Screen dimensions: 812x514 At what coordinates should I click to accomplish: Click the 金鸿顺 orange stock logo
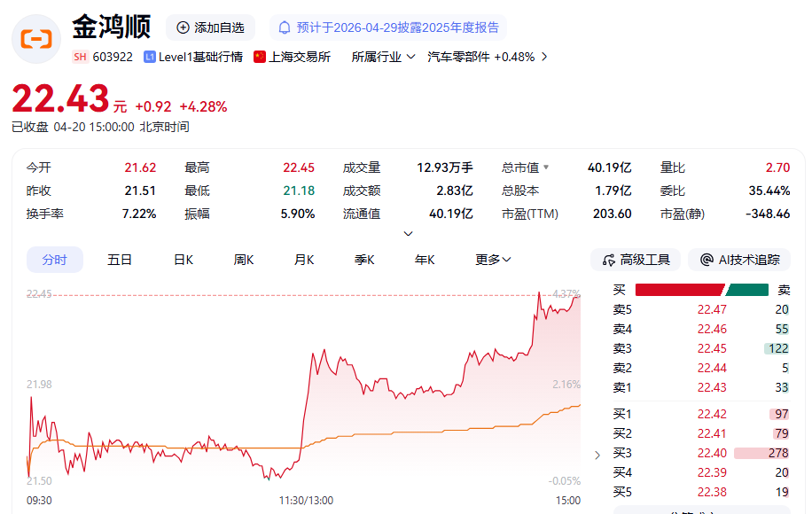click(36, 39)
